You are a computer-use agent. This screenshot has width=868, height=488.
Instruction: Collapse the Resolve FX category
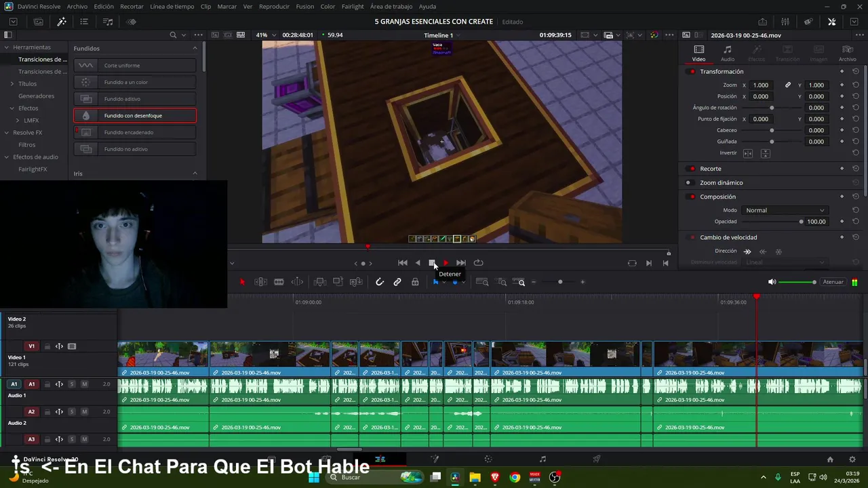point(6,133)
